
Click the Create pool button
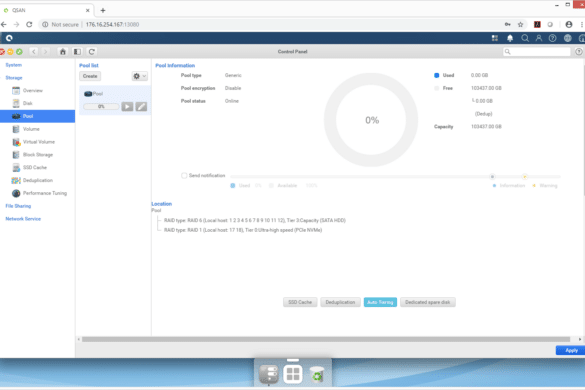pyautogui.click(x=90, y=76)
